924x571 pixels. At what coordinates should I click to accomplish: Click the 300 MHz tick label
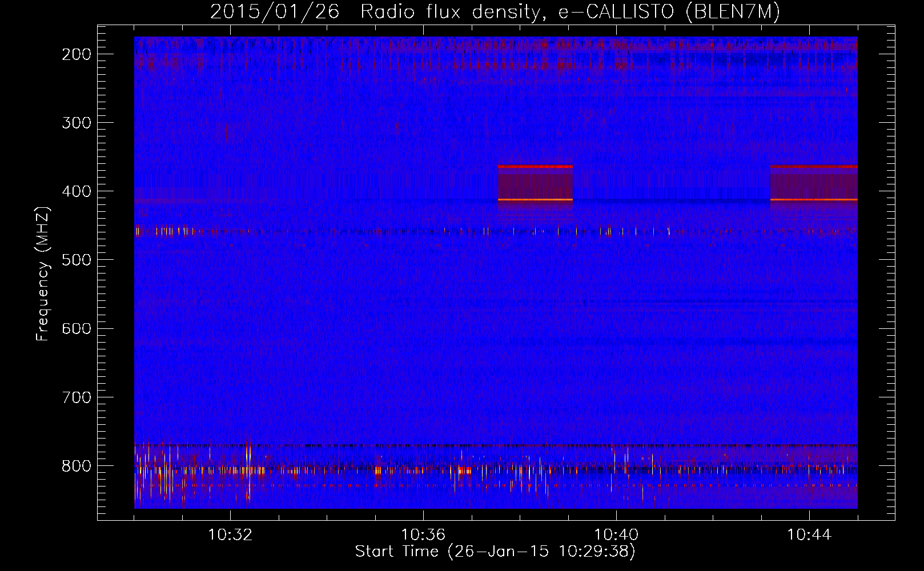pyautogui.click(x=75, y=123)
